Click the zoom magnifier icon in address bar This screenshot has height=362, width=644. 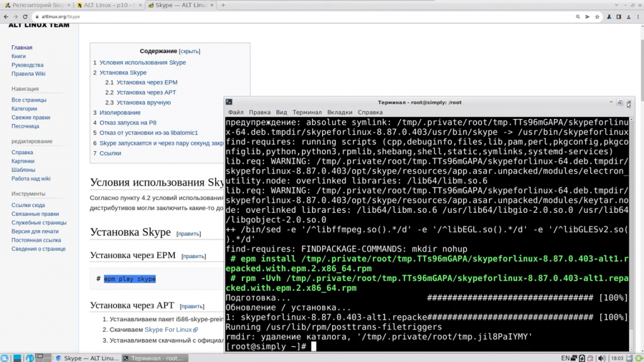[578, 17]
